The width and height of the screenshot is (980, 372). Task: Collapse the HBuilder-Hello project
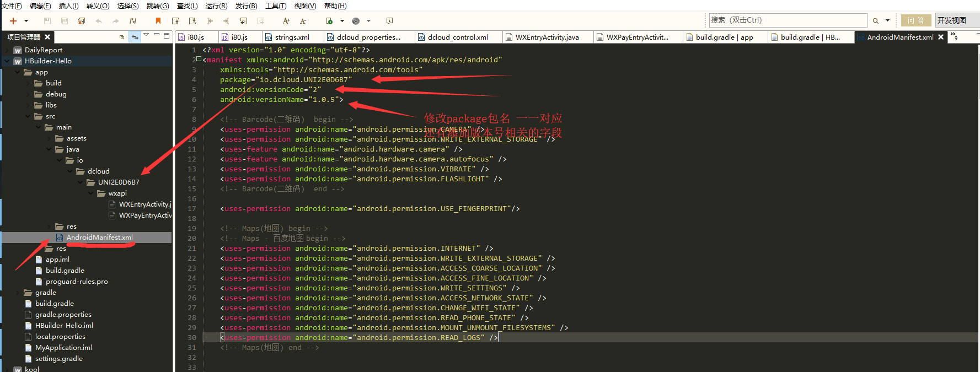tap(7, 61)
